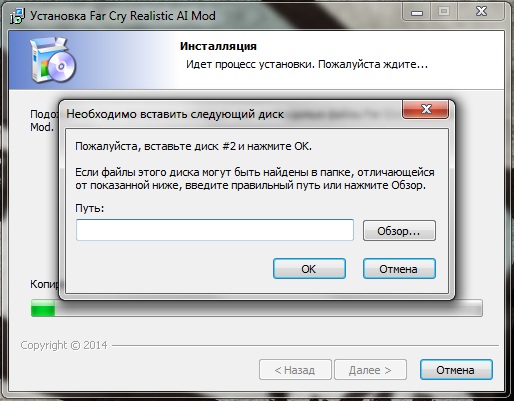
Task: Click the dialog title Необходимо вставить следующий диск
Action: (175, 114)
